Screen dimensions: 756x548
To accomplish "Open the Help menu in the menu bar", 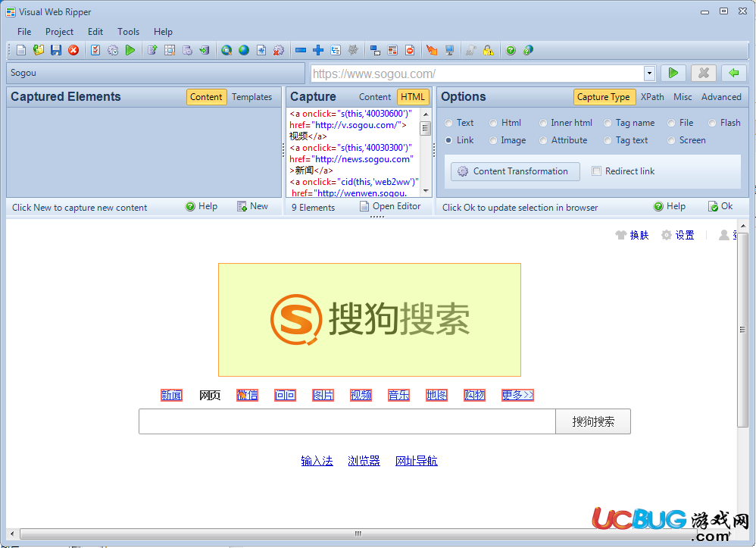I will (x=163, y=32).
